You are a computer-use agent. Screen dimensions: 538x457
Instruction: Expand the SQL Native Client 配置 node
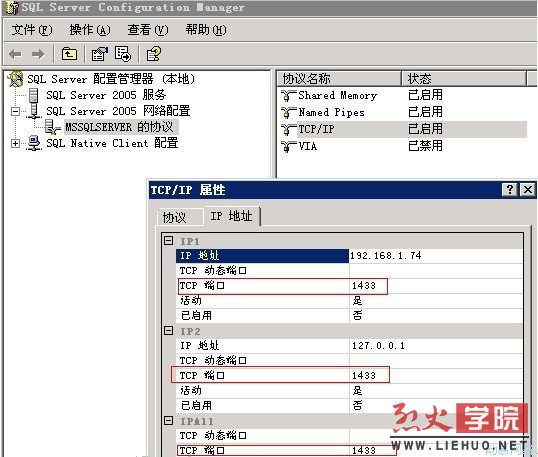tap(15, 143)
